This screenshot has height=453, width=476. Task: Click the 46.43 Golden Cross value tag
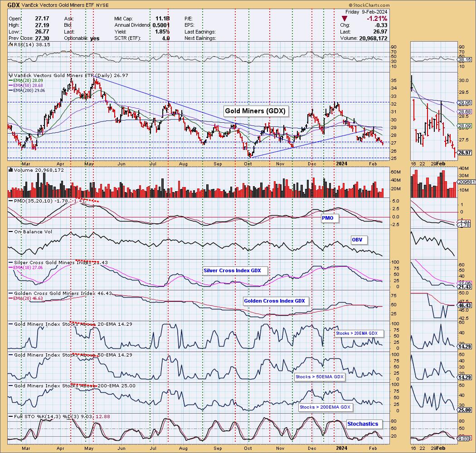pos(465,305)
